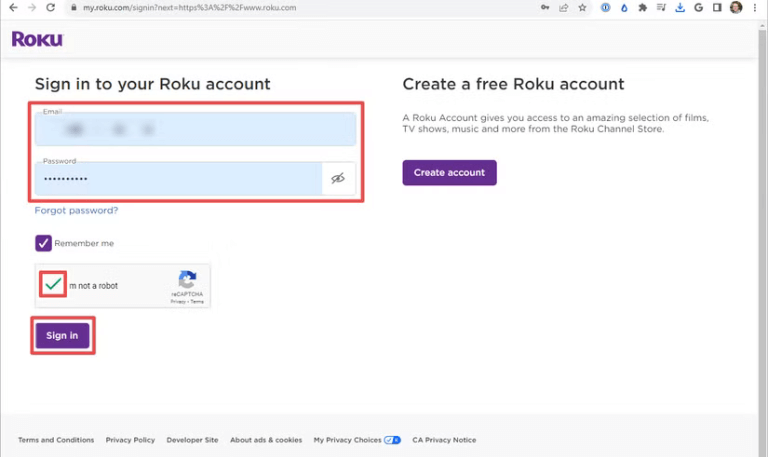This screenshot has width=768, height=457.
Task: Click the Google G icon
Action: tap(698, 8)
